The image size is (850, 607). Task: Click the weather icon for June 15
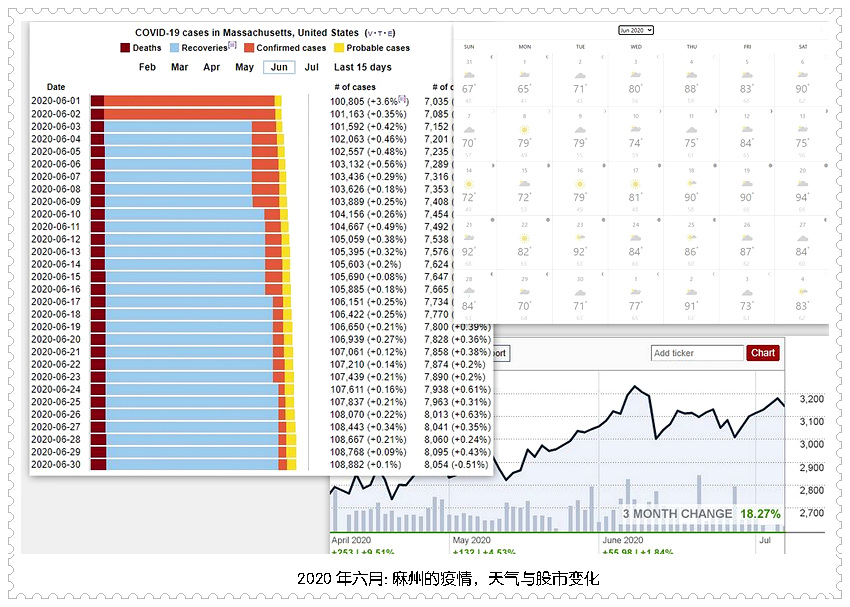[524, 184]
